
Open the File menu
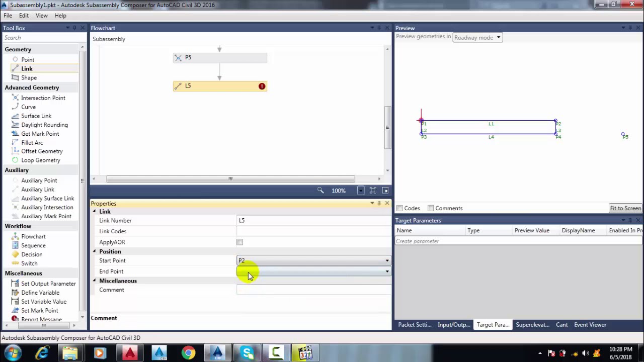click(8, 16)
